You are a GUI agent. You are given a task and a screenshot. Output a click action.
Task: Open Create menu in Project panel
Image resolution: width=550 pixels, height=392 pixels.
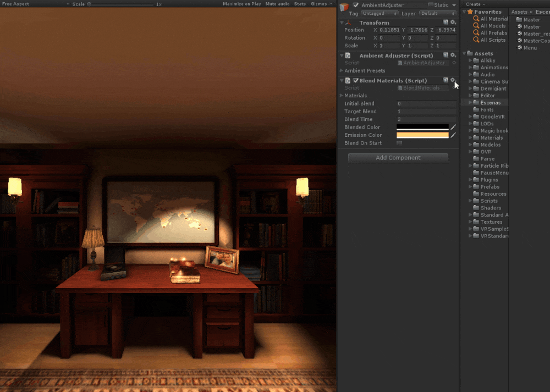coord(475,4)
